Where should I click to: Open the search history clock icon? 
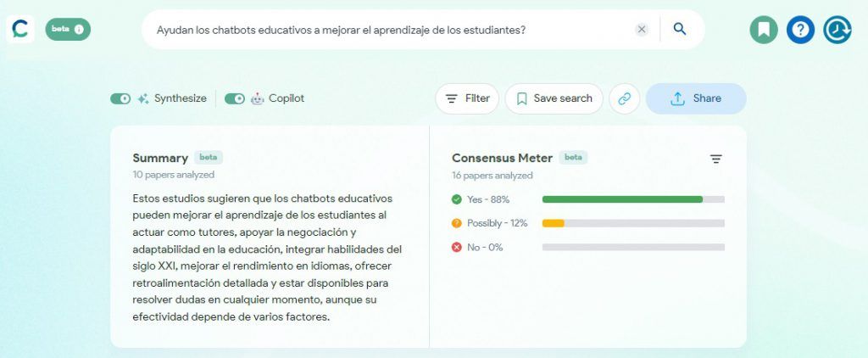click(x=837, y=30)
